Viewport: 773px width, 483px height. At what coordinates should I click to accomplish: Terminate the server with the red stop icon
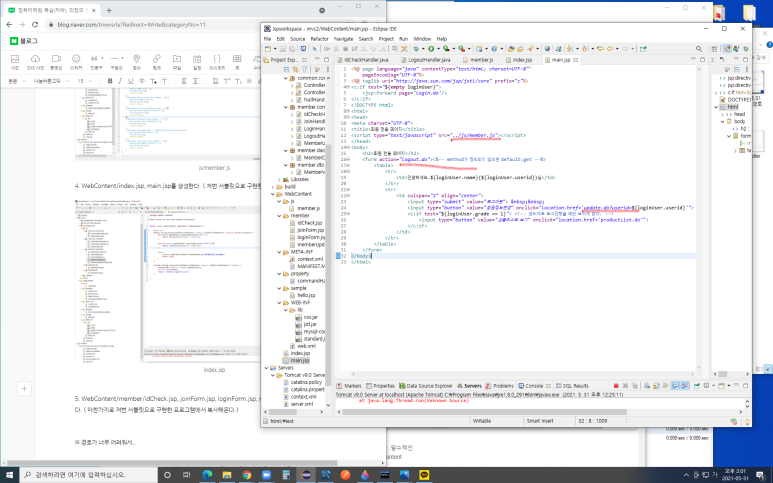click(616, 386)
